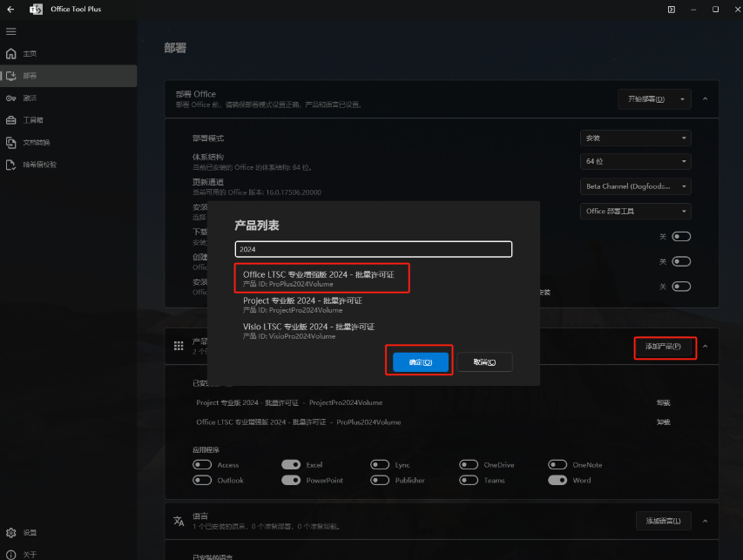Open the About (关于) sidebar item
Viewport: 743px width, 560px height.
69,554
